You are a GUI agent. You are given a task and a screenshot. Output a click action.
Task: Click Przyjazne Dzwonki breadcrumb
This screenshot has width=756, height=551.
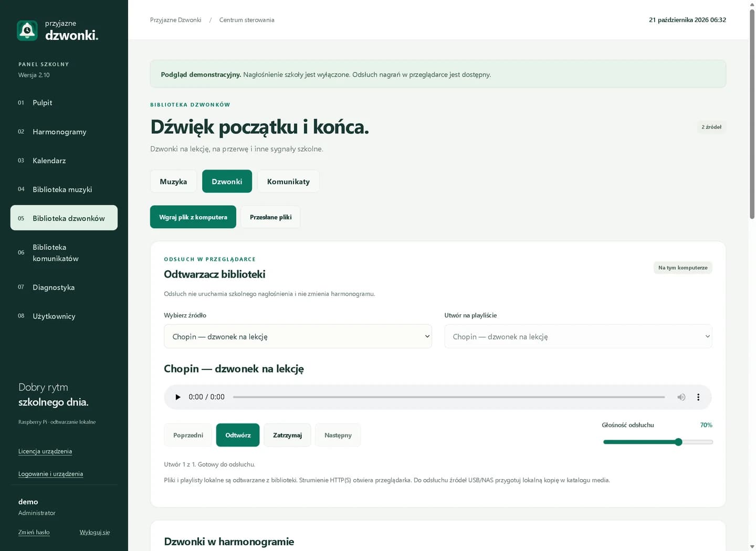(176, 20)
